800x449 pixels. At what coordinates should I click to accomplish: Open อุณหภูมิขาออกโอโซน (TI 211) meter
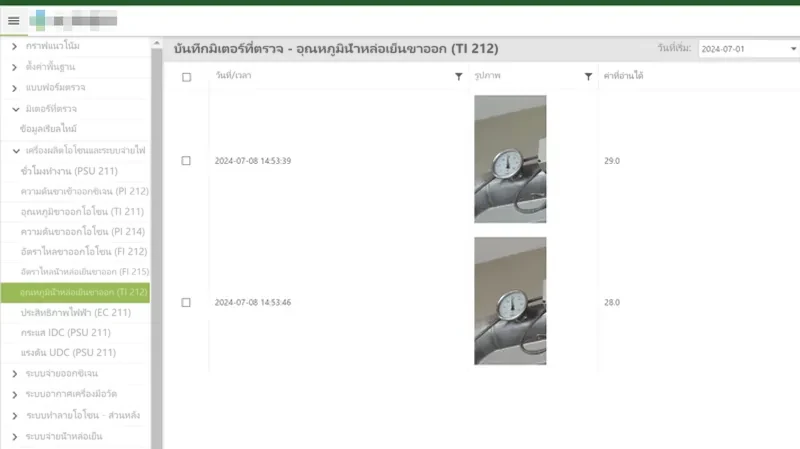click(x=82, y=211)
